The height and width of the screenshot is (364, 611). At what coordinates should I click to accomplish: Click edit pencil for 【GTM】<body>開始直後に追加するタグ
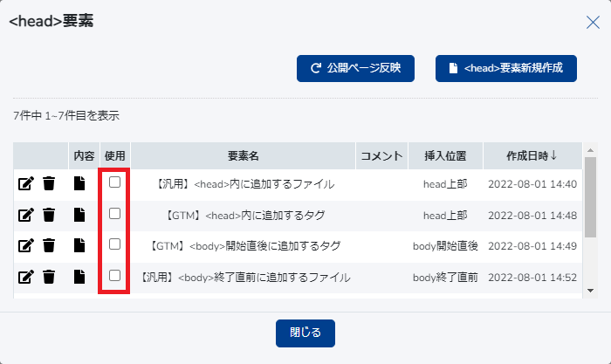click(25, 246)
